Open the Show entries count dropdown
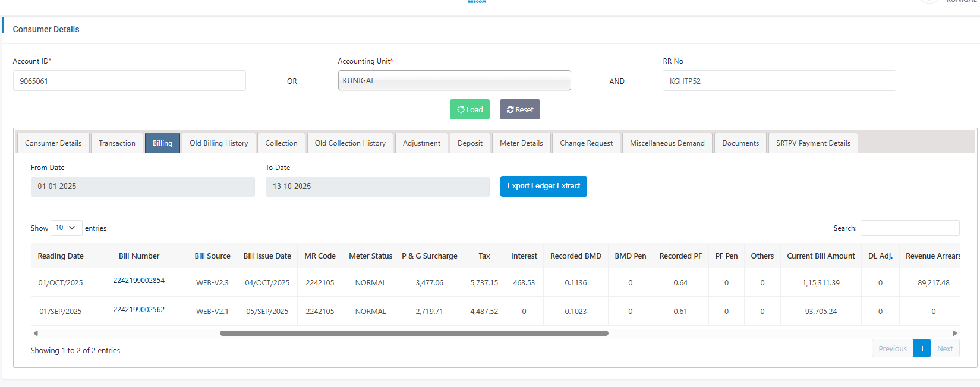 [x=66, y=228]
